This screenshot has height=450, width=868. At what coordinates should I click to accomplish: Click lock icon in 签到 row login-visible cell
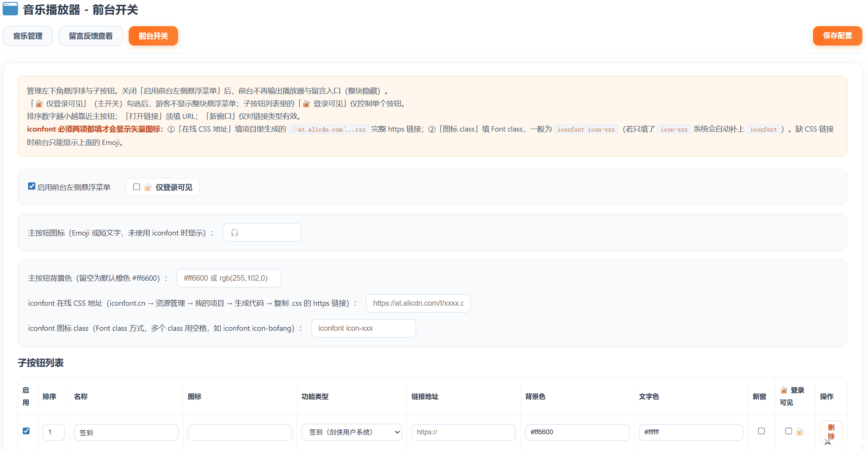coord(800,432)
